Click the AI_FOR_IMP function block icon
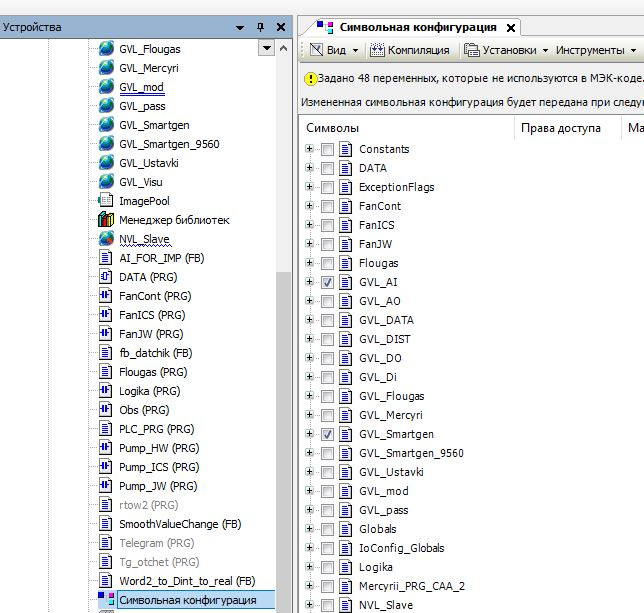This screenshot has height=613, width=644. pyautogui.click(x=106, y=258)
